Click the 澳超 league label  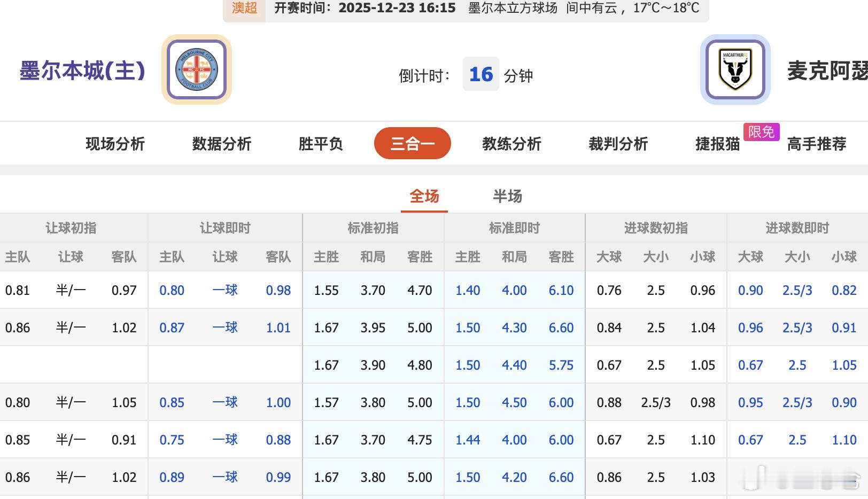244,8
